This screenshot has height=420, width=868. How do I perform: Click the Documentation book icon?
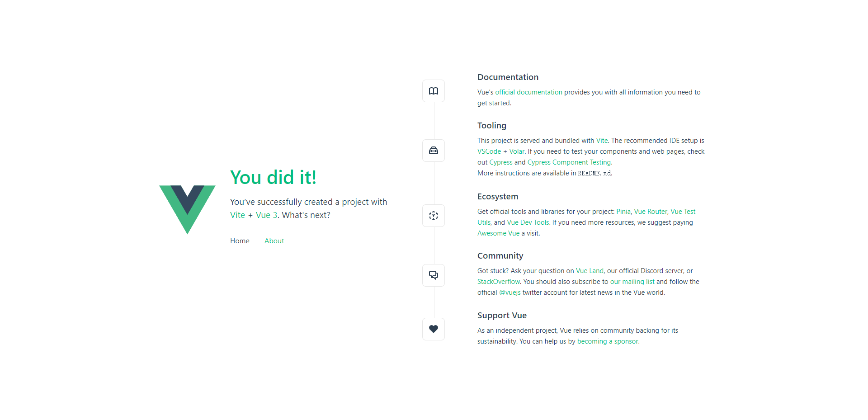(434, 91)
